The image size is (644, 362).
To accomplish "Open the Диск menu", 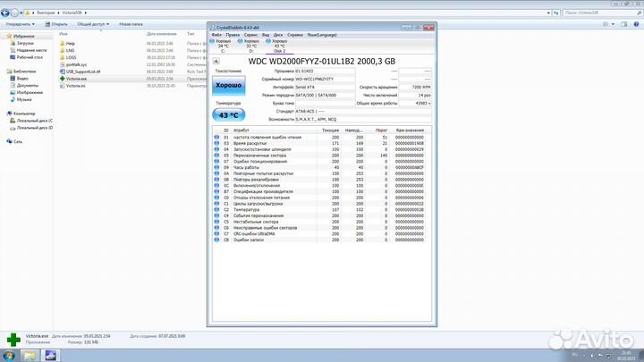I will click(278, 35).
